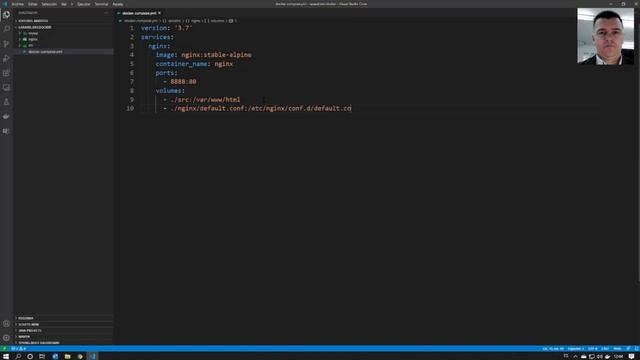640x360 pixels.
Task: Expand the Editores abiertos section
Action: pos(64,21)
